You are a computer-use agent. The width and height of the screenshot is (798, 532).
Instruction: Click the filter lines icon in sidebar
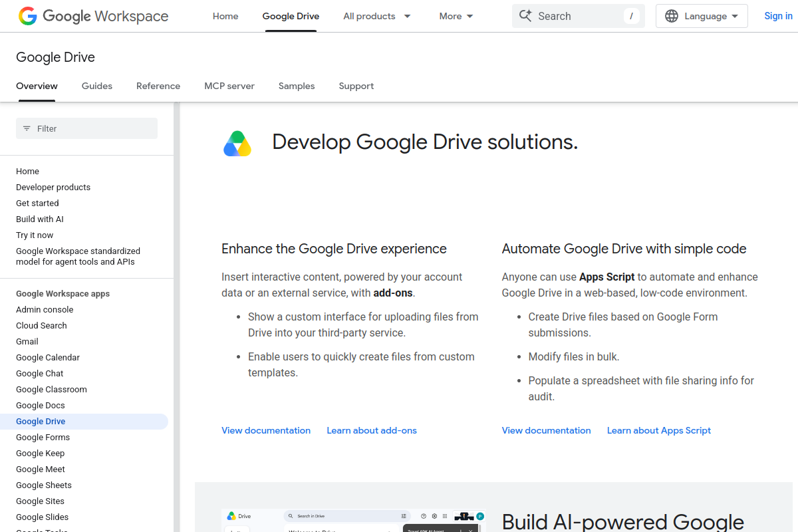pyautogui.click(x=27, y=128)
